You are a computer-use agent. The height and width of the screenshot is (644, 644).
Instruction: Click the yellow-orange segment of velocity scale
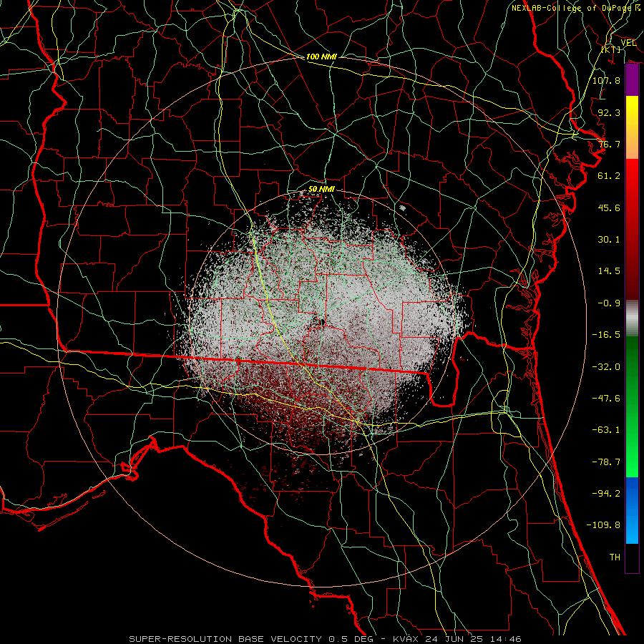(x=632, y=127)
